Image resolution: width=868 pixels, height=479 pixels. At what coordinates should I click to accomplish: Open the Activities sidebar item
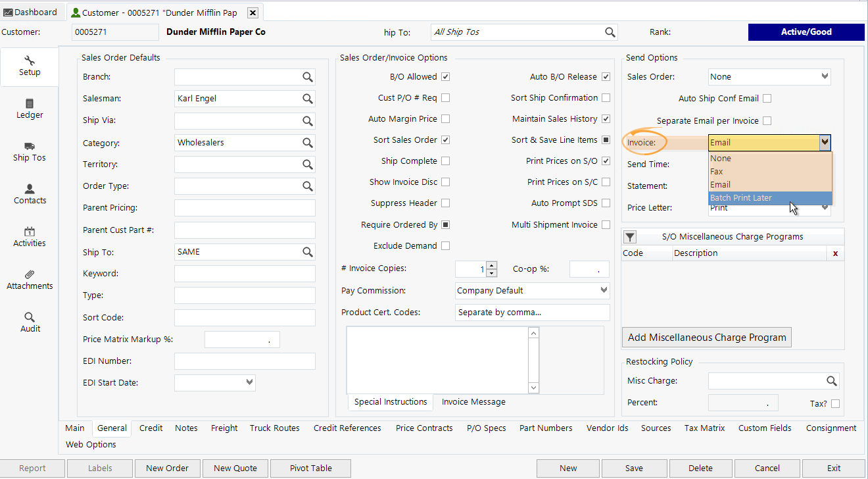29,237
